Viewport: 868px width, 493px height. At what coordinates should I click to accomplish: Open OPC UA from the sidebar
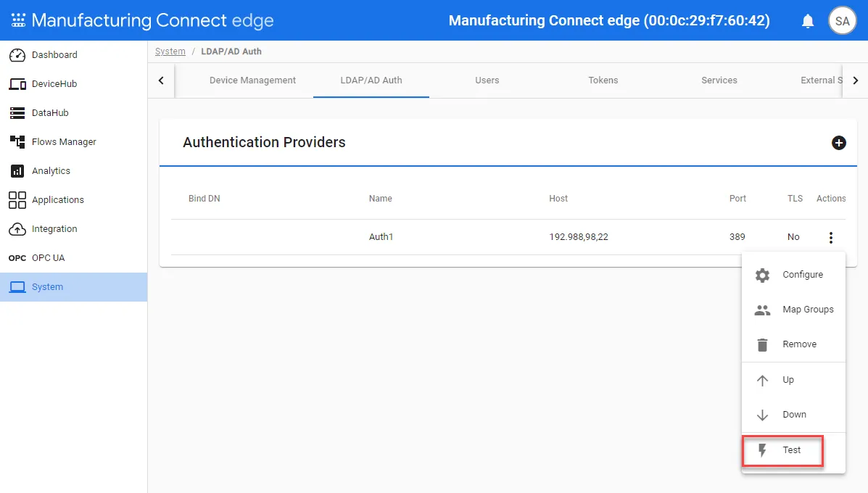pos(74,258)
